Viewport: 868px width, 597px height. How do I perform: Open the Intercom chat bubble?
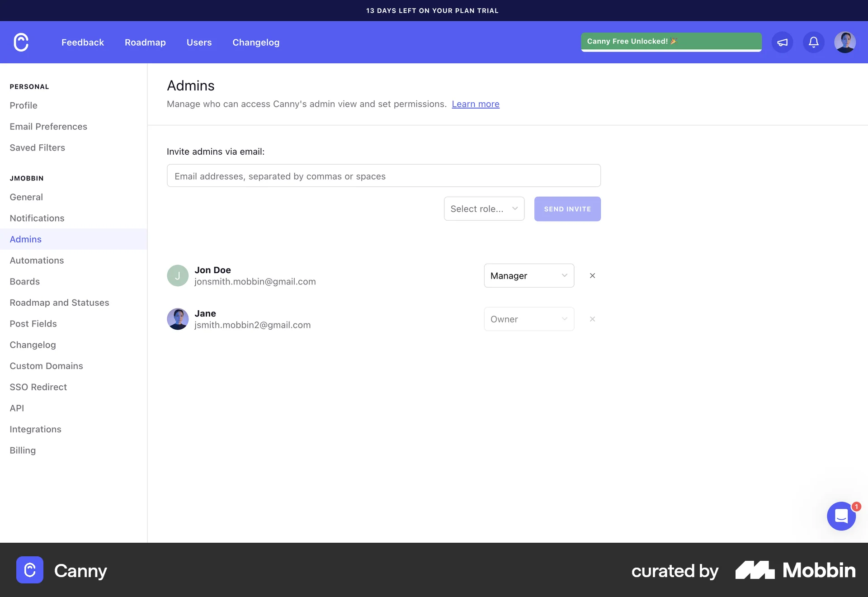(841, 516)
